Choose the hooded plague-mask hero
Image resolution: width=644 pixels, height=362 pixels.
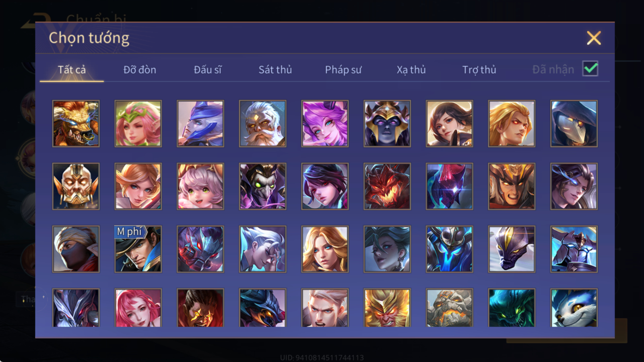point(574,123)
